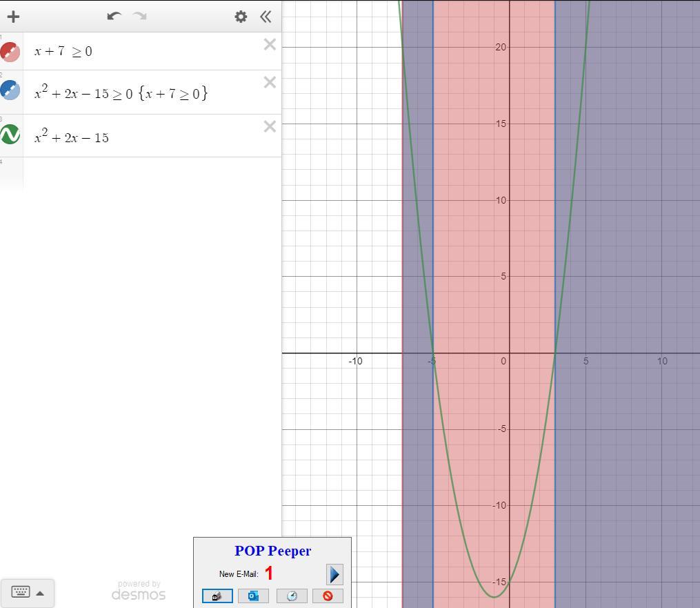Toggle visibility of the red x+7≥0 inequality
This screenshot has width=700, height=608.
(10, 52)
